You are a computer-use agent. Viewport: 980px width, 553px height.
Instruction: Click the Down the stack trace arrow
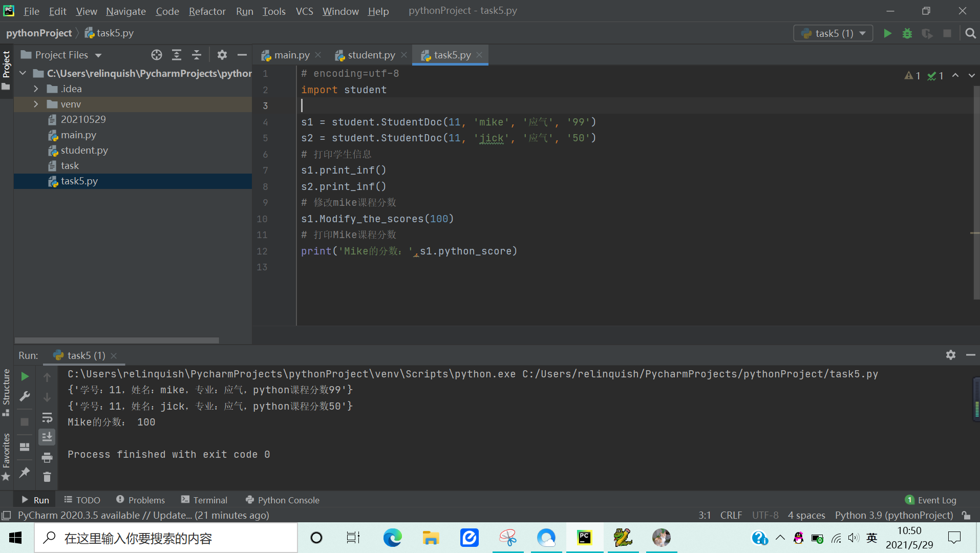pos(47,397)
